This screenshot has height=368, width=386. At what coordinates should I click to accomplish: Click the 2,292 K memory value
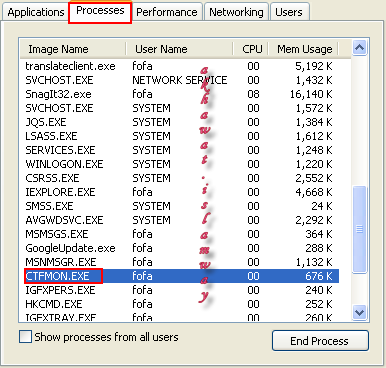point(314,220)
